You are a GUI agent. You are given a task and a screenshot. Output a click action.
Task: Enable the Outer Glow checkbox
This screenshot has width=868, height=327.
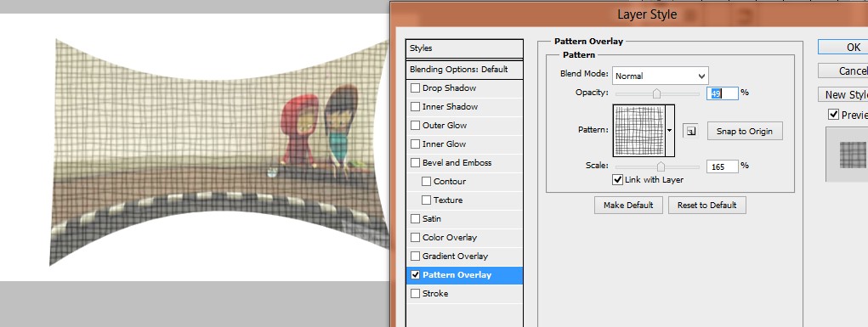click(x=415, y=126)
